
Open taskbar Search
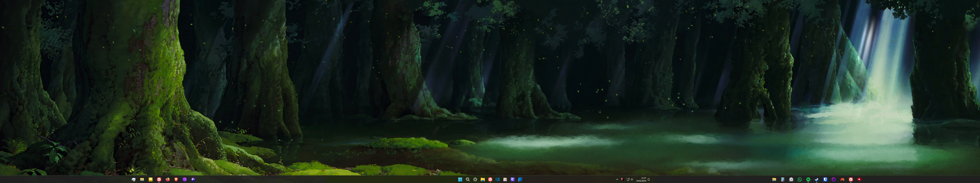[x=468, y=179]
